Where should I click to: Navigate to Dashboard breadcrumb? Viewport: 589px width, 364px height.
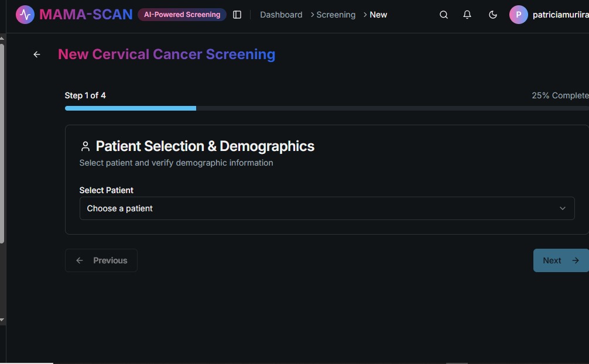(281, 15)
